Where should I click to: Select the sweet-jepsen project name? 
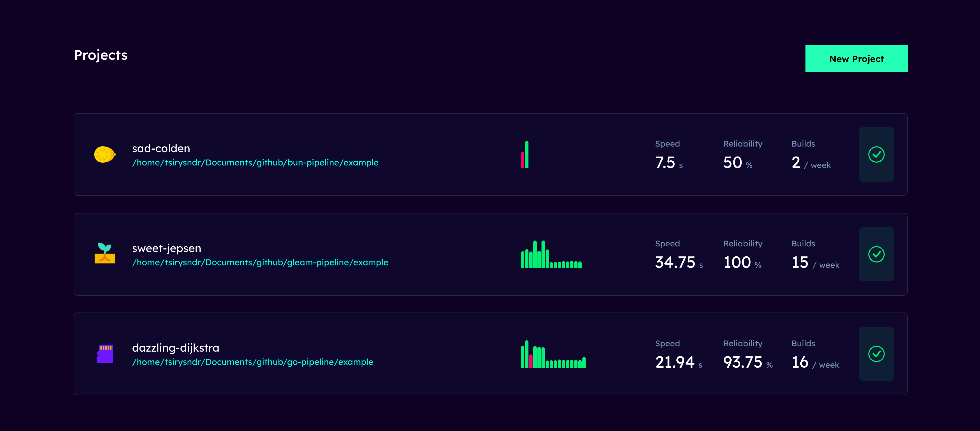pos(166,248)
